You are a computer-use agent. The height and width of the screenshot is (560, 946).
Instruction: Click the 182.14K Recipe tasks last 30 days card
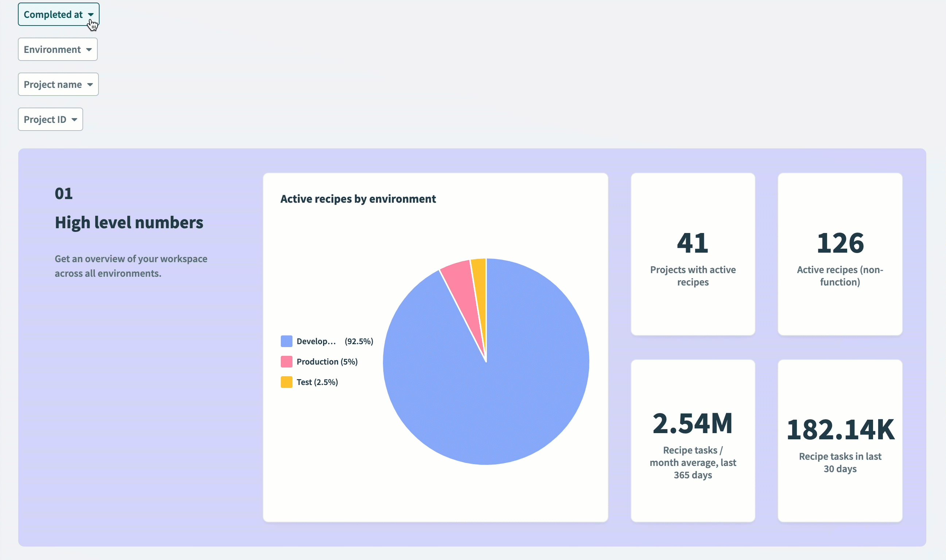point(840,441)
